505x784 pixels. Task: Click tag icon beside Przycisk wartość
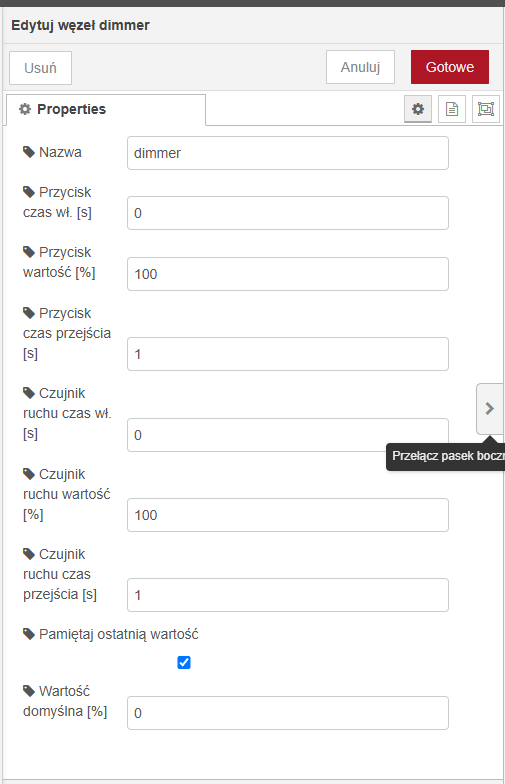[x=28, y=252]
